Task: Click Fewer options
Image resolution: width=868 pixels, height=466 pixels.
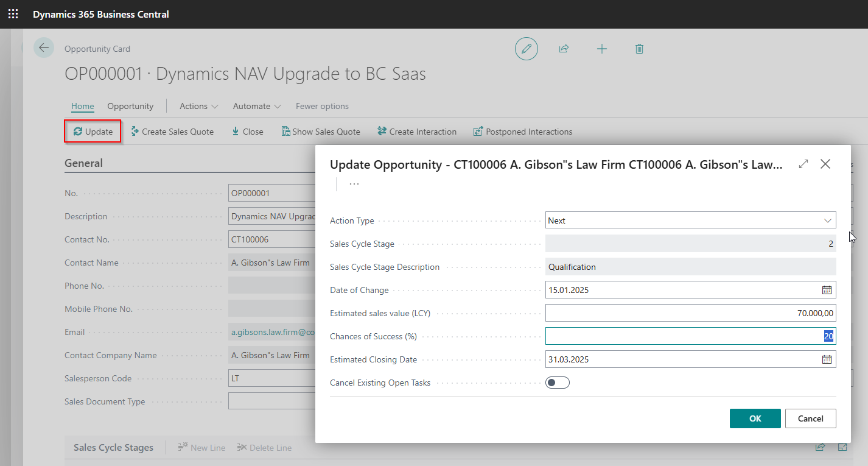Action: coord(322,106)
